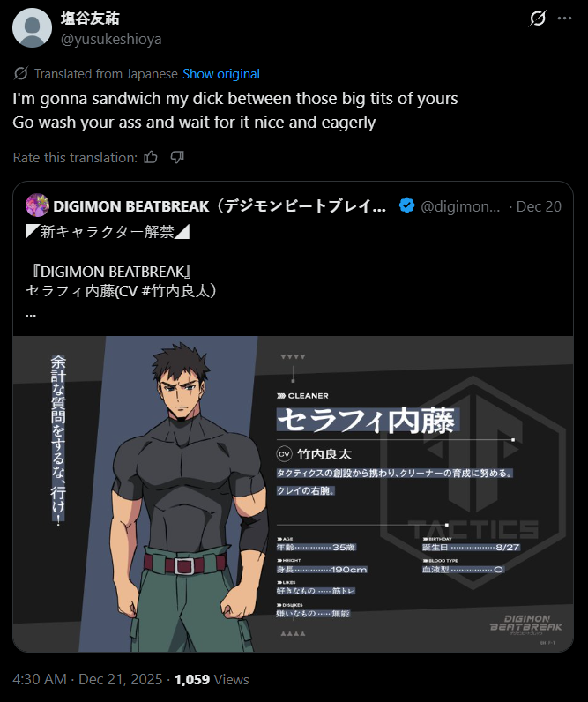Viewport: 588px width, 702px height.
Task: Click the thumbs up translation rating
Action: (x=151, y=157)
